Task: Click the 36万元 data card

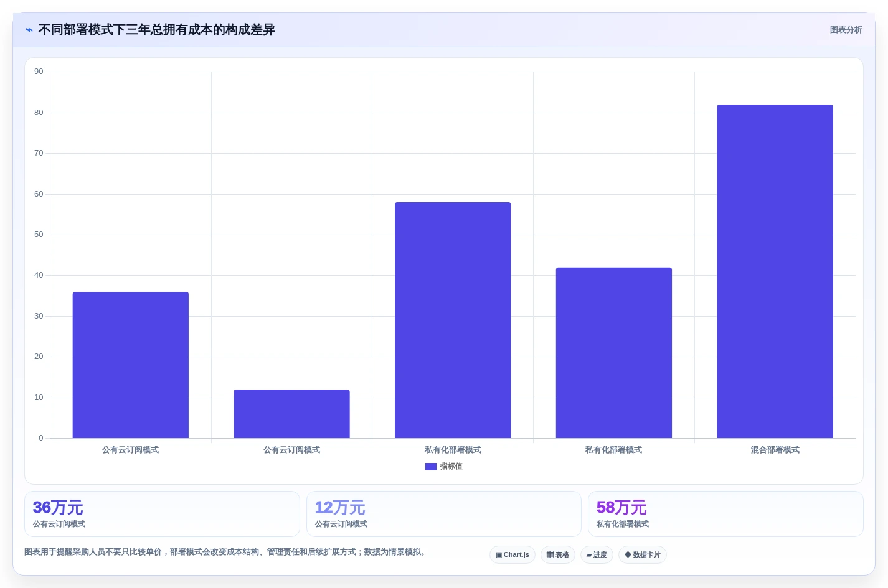Action: point(162,514)
